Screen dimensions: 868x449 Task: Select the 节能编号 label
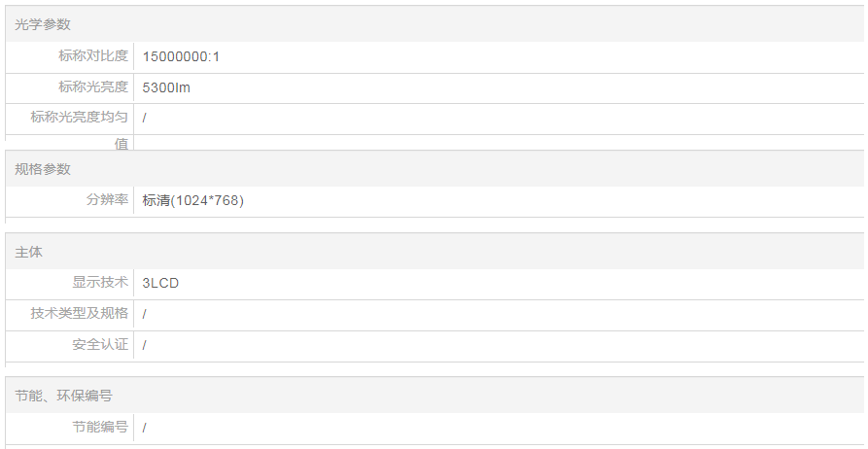coord(100,427)
